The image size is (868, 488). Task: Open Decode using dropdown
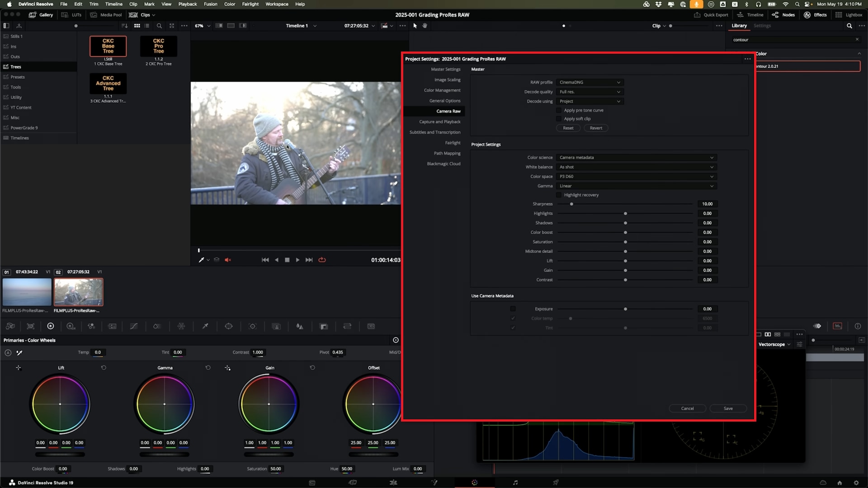(x=590, y=101)
